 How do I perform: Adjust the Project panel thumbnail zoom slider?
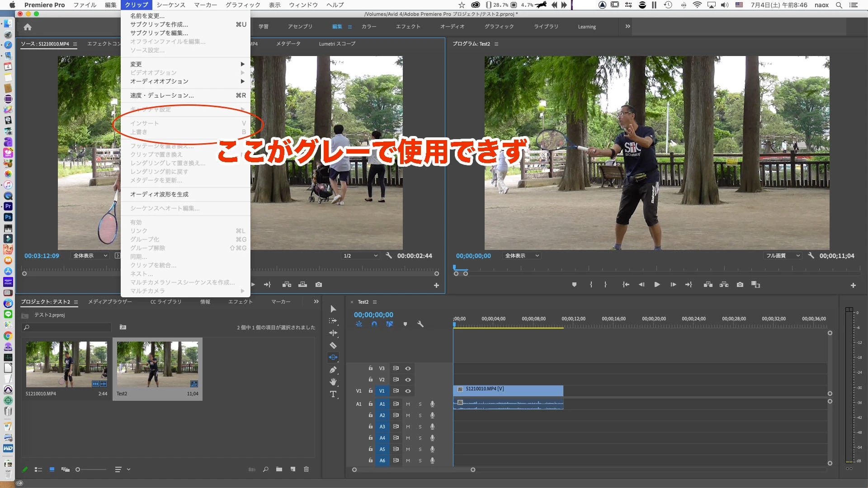click(78, 469)
